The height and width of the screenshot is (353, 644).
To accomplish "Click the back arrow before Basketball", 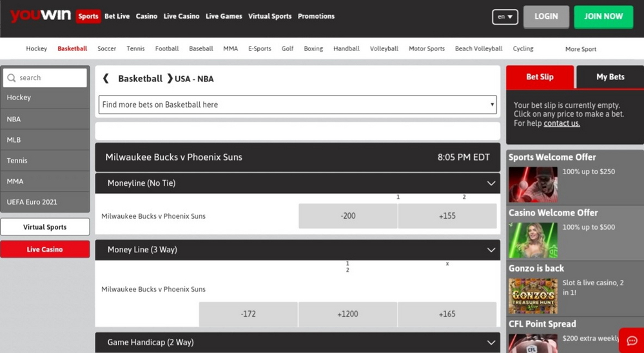I will tap(106, 79).
